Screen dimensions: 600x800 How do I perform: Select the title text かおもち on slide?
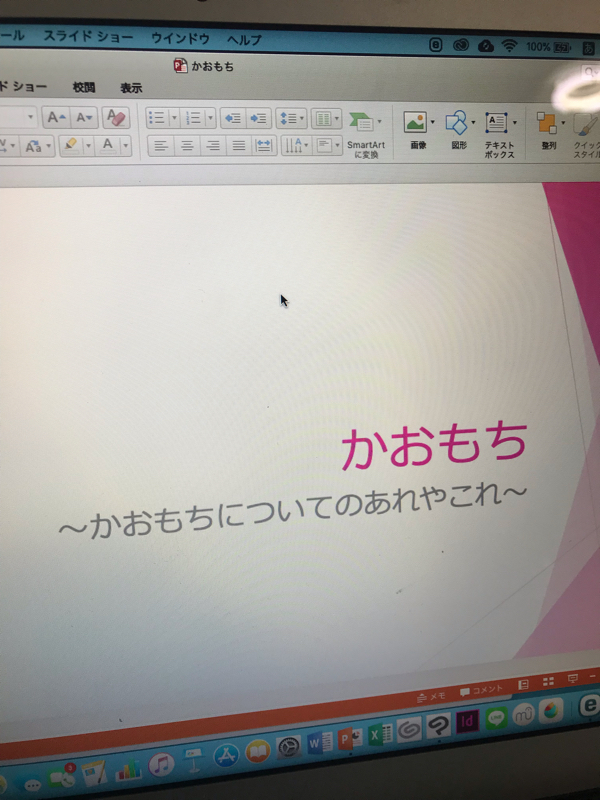tap(434, 444)
